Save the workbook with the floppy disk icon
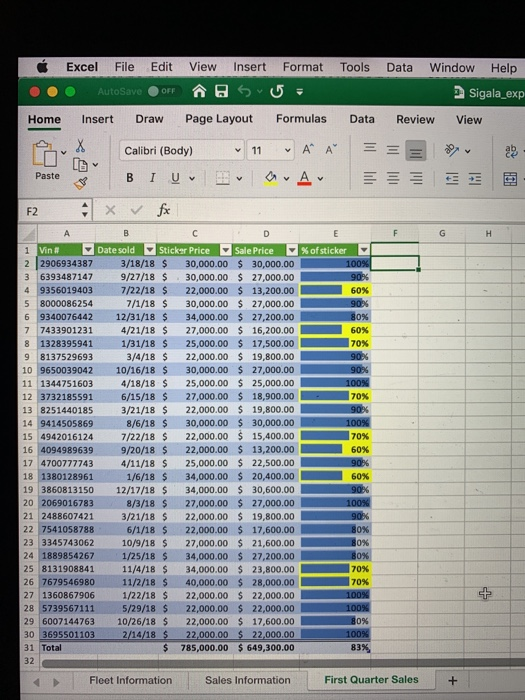This screenshot has height=700, width=525. (x=221, y=91)
